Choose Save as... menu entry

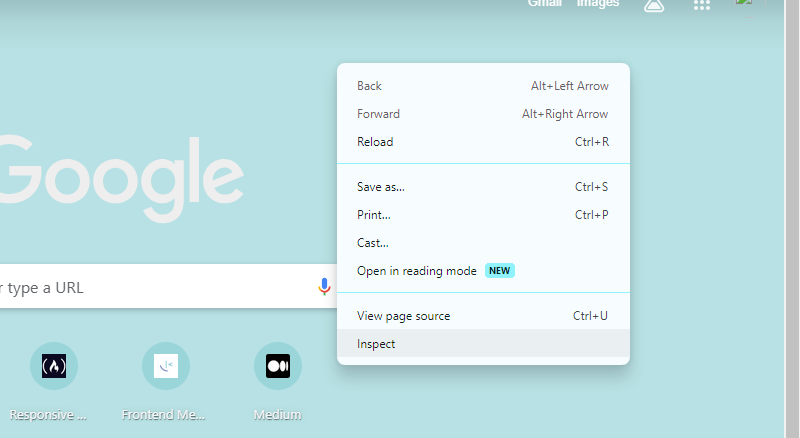coord(483,187)
